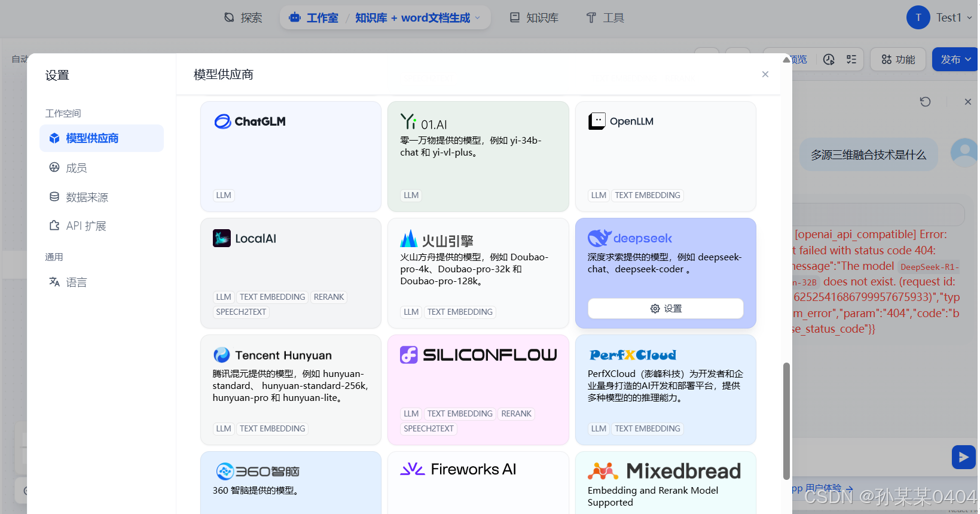Click the PerfXCloud logo

coord(633,355)
